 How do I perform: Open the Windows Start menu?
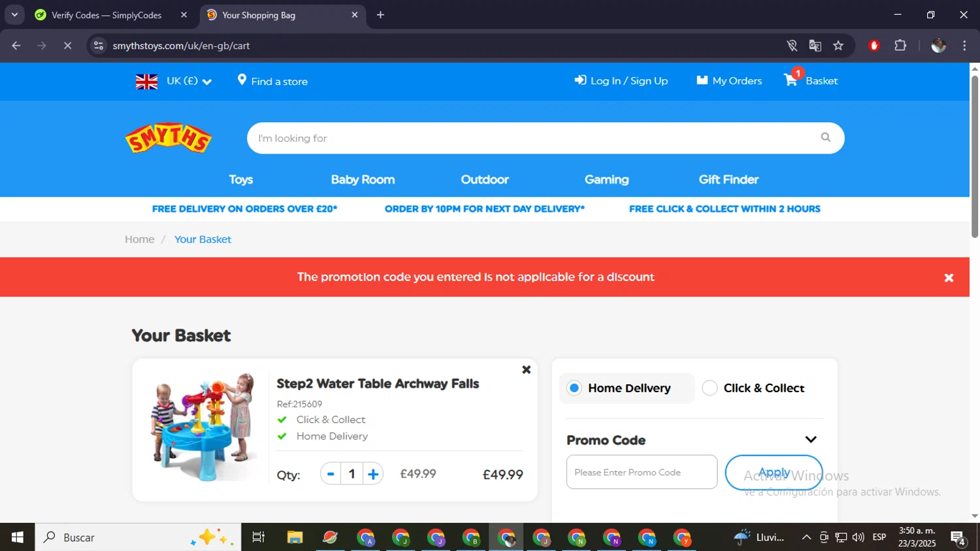click(18, 537)
